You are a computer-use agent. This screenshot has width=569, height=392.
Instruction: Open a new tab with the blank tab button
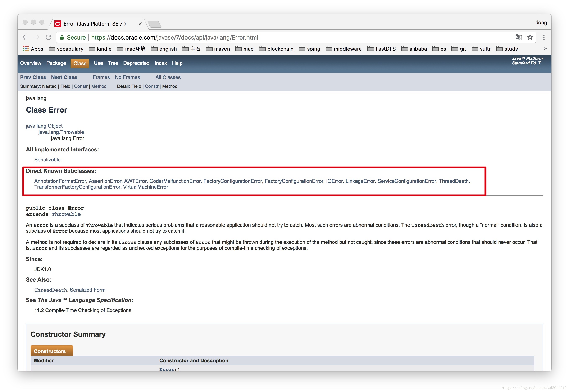[155, 24]
